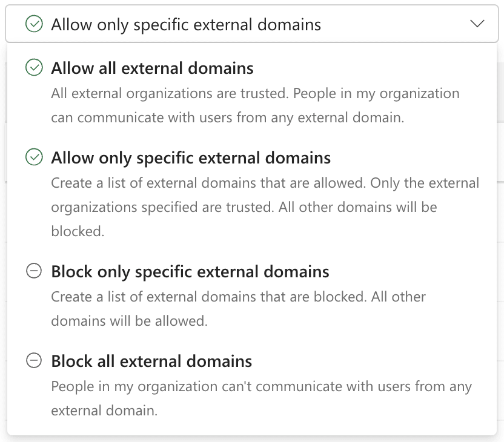504x442 pixels.
Task: Click description 'Create a list of external domains that are allowed'
Action: pos(208,183)
